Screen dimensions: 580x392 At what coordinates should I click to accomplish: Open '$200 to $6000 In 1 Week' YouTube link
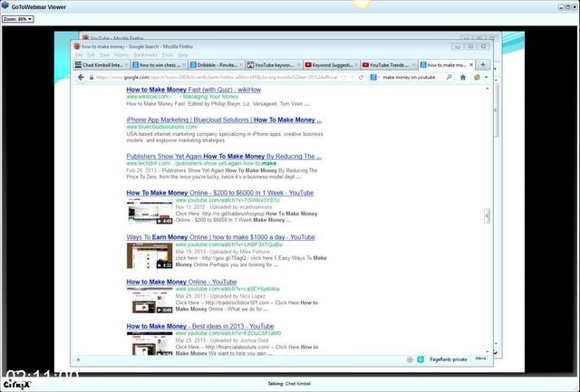pos(219,193)
